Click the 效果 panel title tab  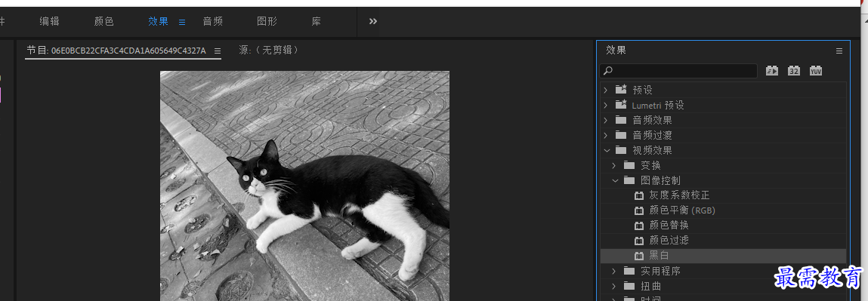pos(616,51)
